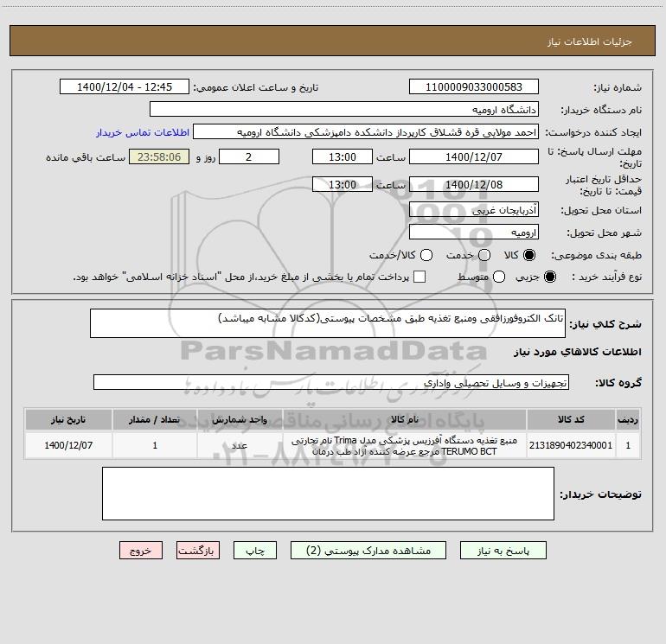Select the خدمت radio button
Viewport: 666px width, 644px height.
484,255
